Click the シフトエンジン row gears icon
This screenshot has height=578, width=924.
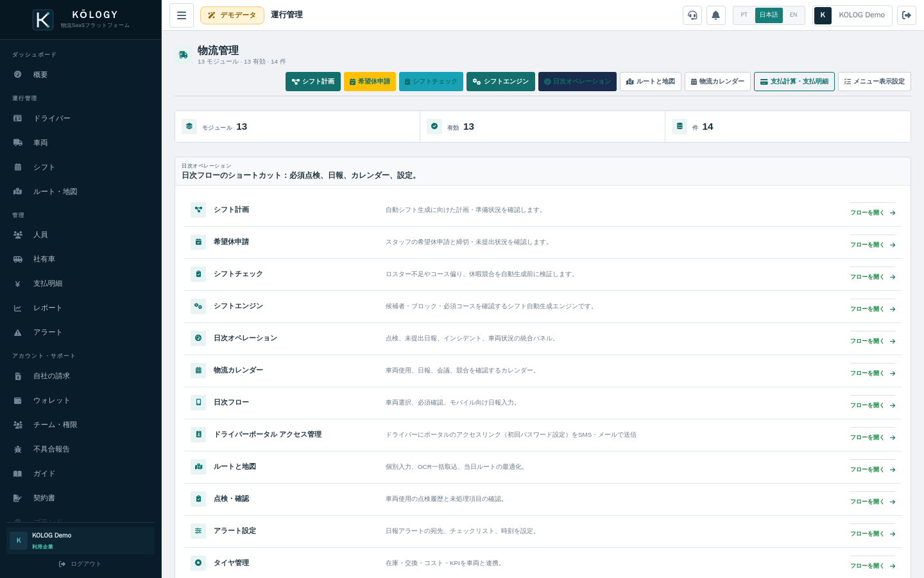(x=198, y=306)
